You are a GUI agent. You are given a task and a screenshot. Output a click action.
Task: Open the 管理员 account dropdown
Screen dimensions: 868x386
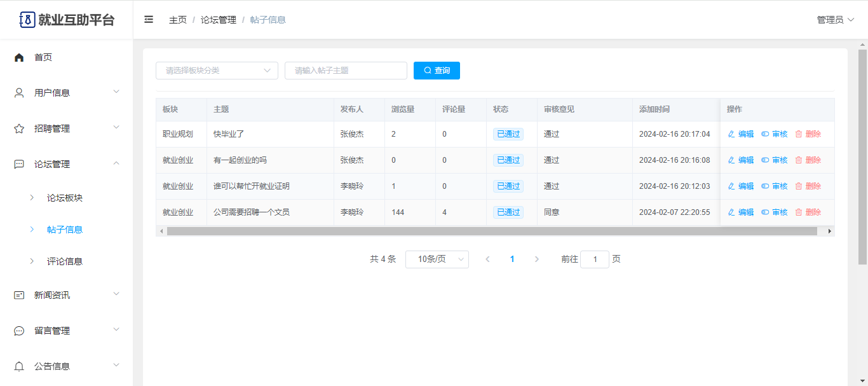click(x=835, y=20)
